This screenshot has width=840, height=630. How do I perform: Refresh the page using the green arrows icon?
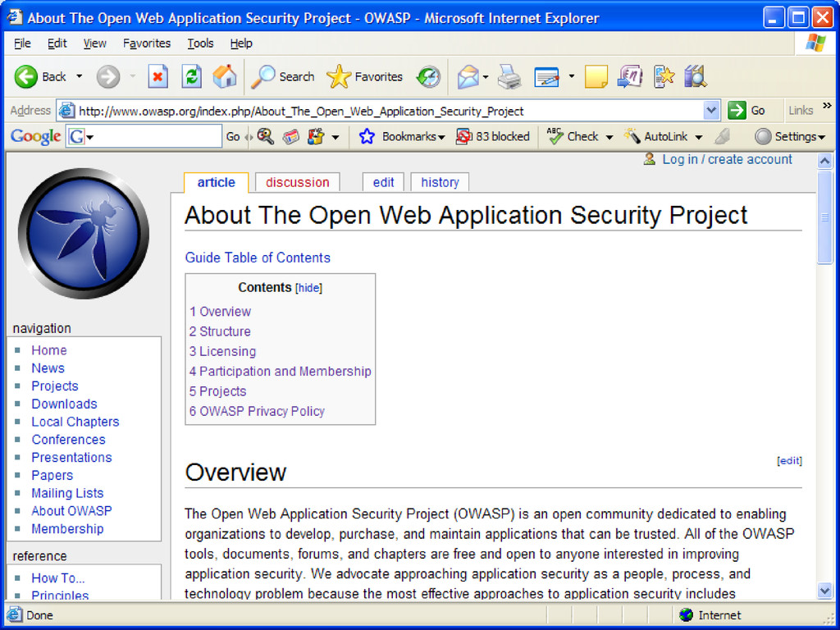coord(191,76)
